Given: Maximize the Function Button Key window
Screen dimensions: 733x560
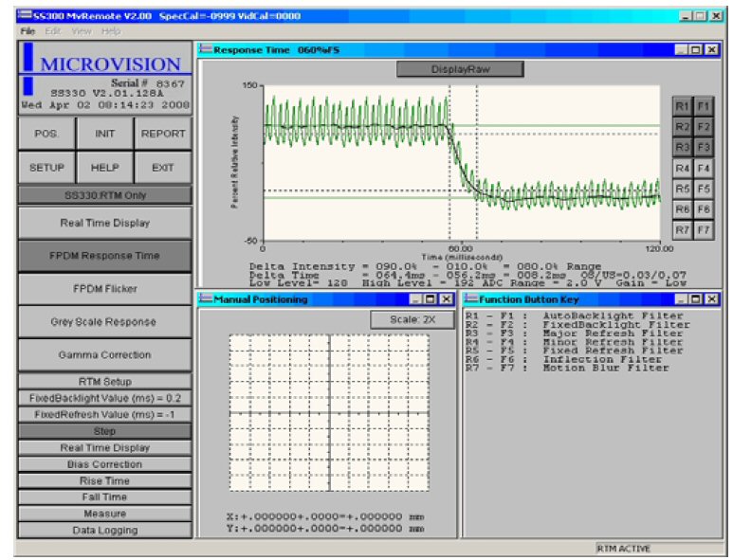Looking at the screenshot, I should tap(696, 298).
